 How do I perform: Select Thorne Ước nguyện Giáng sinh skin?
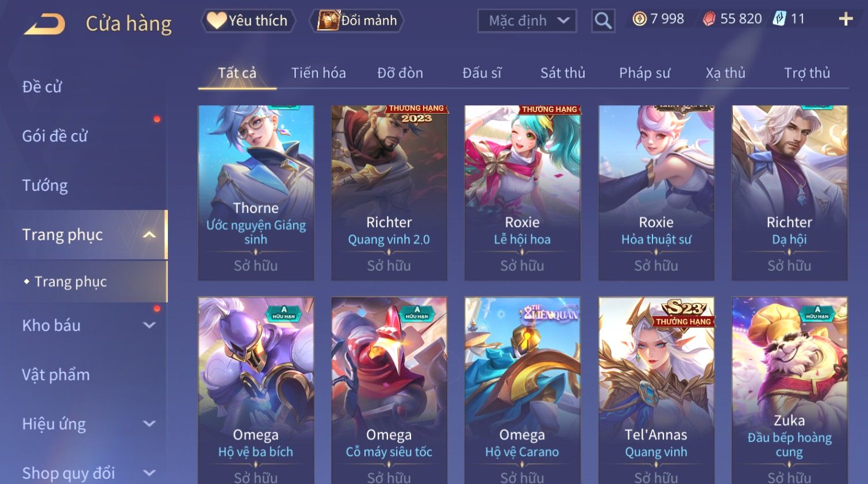tap(256, 193)
